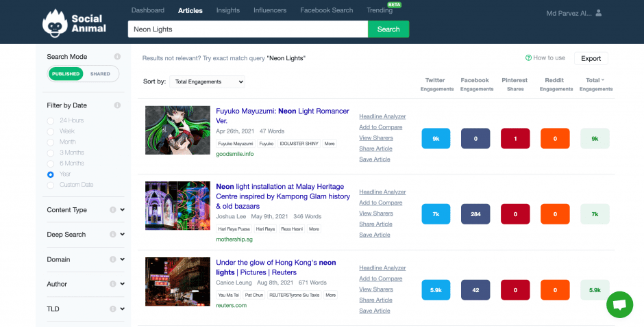Select the SHARED search mode
The image size is (644, 327).
[100, 74]
